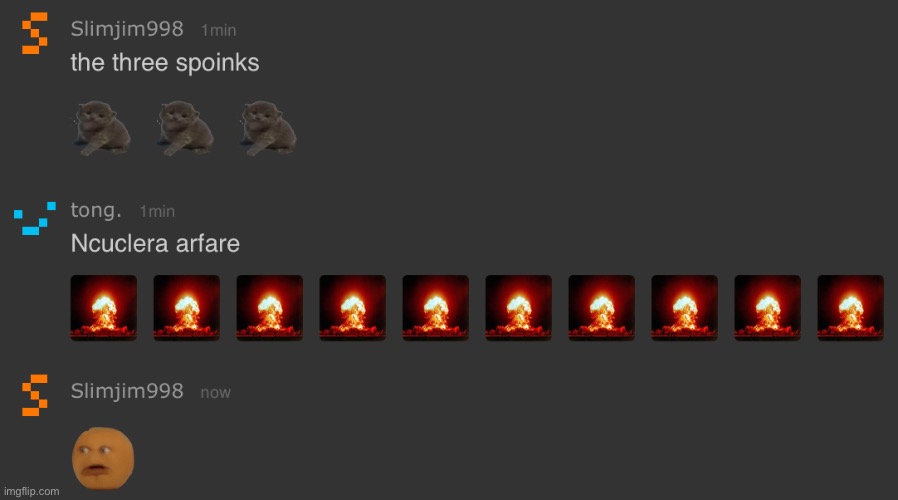This screenshot has height=500, width=898.
Task: Click the orange S avatar of first Slimjim998 comment
Action: 34,33
